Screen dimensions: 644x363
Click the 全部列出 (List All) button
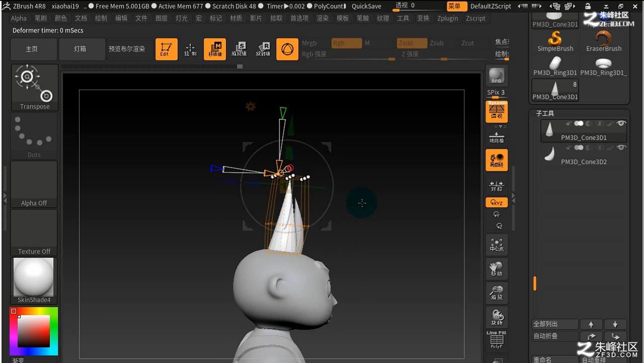tap(555, 324)
